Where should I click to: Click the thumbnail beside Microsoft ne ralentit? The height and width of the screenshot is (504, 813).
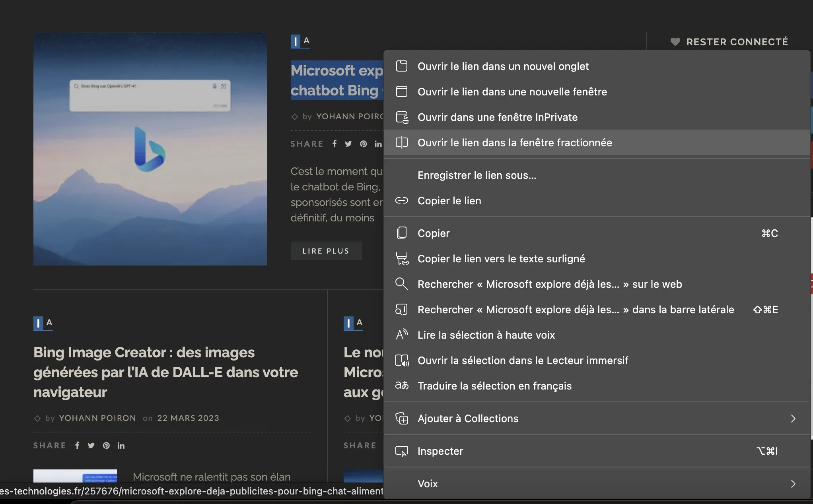pyautogui.click(x=75, y=476)
